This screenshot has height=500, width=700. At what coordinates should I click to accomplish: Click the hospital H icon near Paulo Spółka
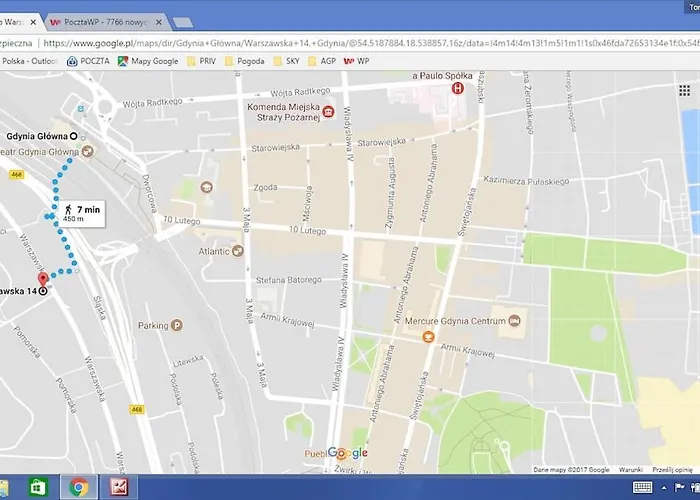coord(458,88)
